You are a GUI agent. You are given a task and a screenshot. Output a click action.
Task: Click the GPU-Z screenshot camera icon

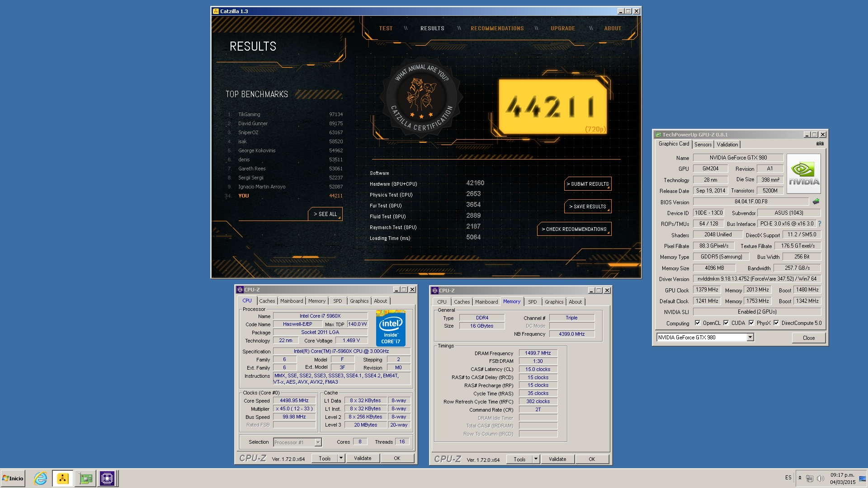point(820,144)
